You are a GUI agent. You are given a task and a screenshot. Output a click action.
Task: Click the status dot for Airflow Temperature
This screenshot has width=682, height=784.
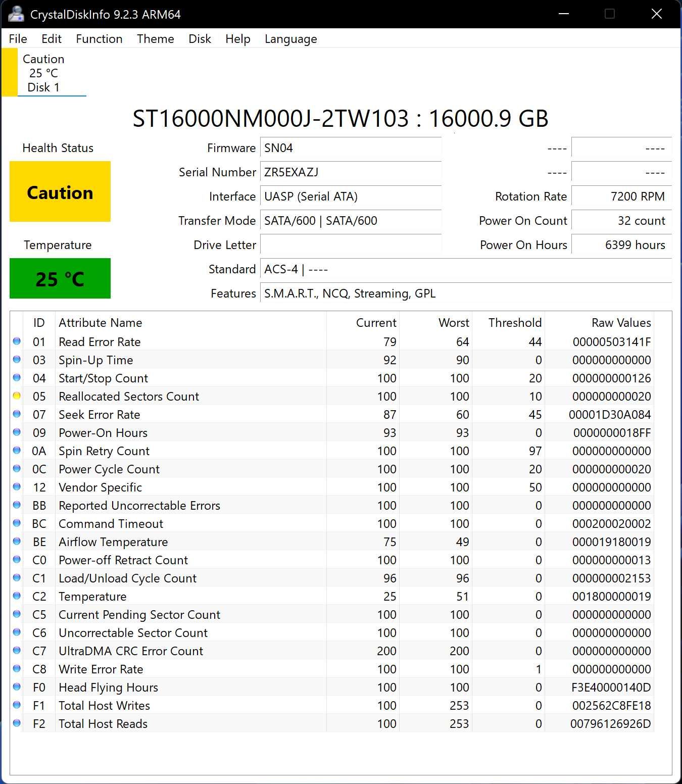[17, 542]
